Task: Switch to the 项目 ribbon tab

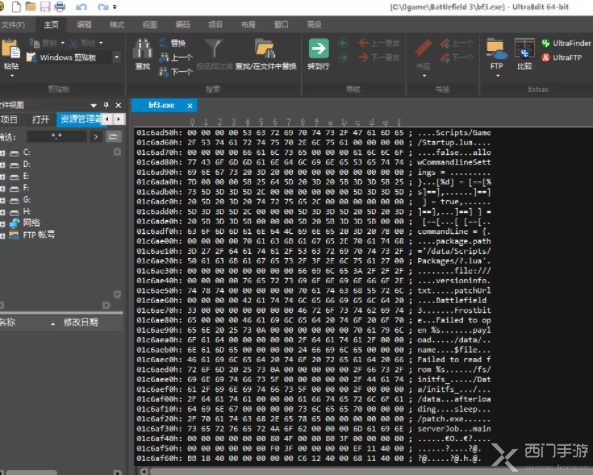Action: click(215, 25)
